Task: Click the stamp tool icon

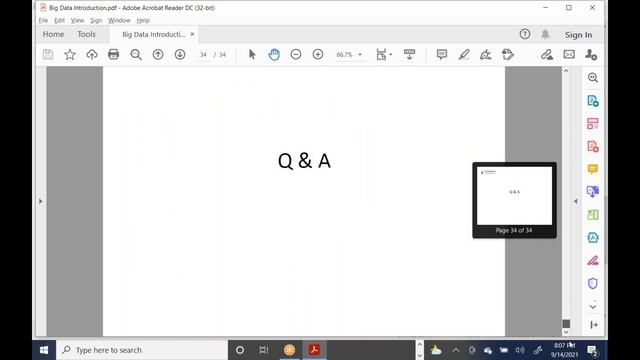Action: [508, 54]
